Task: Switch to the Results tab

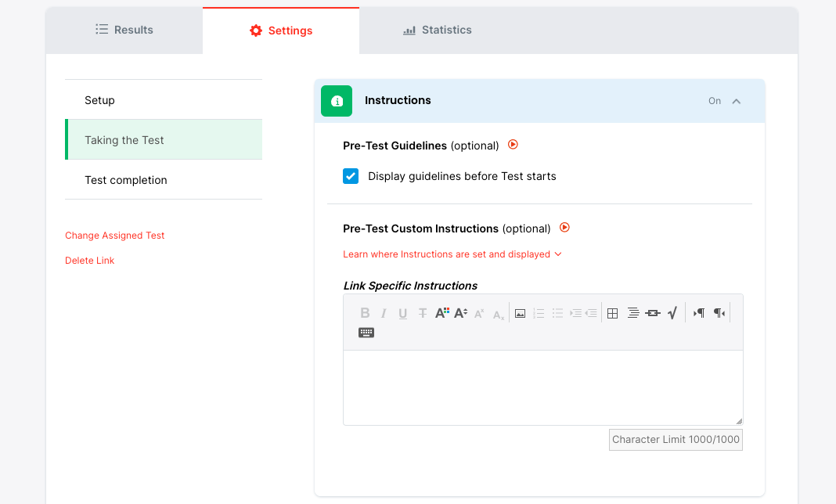Action: point(124,30)
